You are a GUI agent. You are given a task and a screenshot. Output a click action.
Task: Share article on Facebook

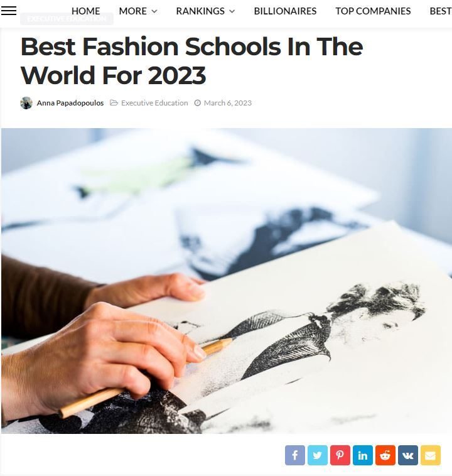click(295, 455)
